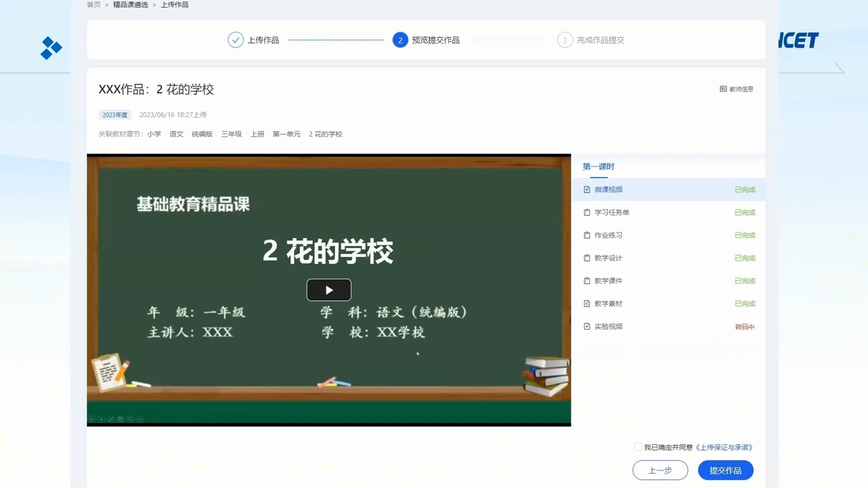
Task: Click the 微课视频 video file icon
Action: pyautogui.click(x=586, y=189)
